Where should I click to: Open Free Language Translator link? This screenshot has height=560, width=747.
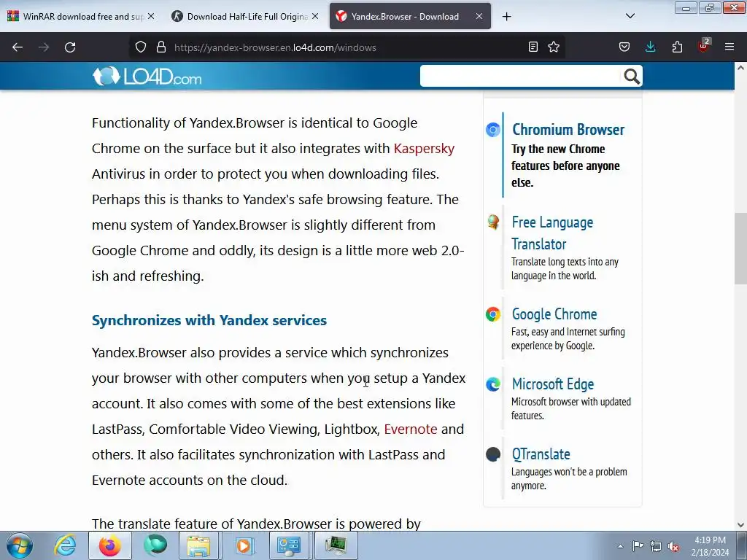(552, 233)
